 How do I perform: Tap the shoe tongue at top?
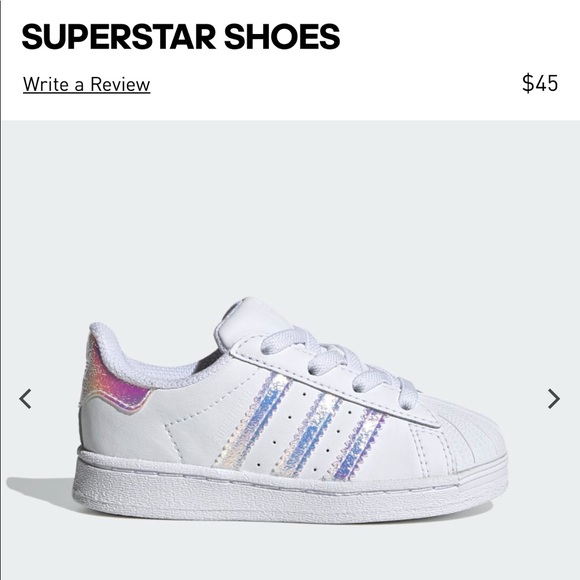tap(252, 320)
